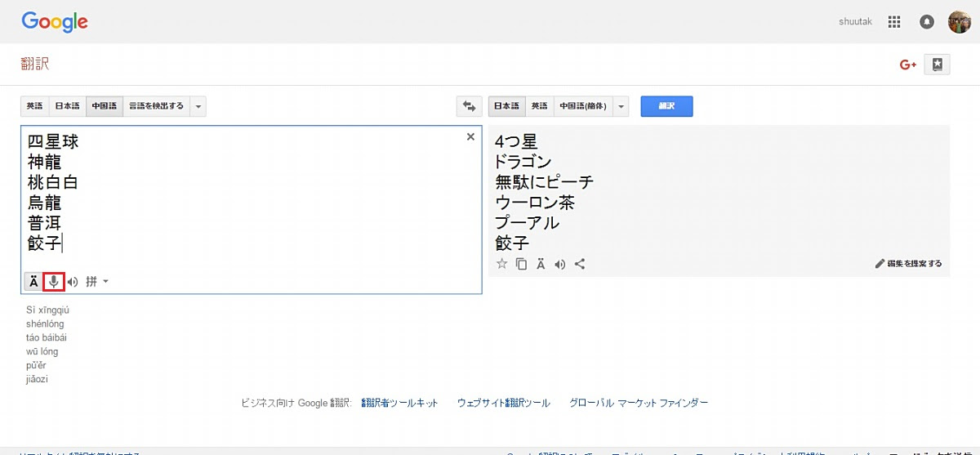Click the microphone voice input icon

pos(54,282)
